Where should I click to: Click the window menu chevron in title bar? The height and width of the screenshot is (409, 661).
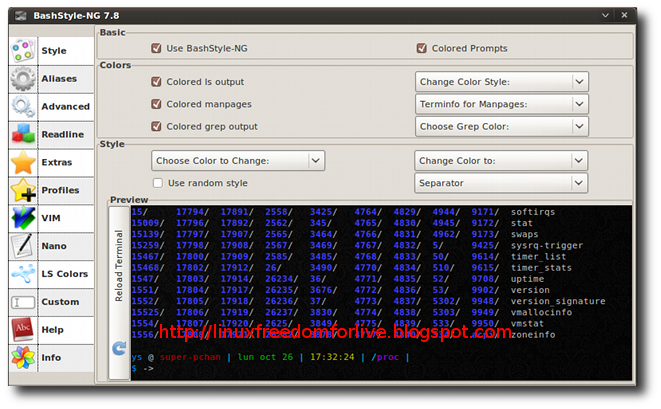[605, 16]
